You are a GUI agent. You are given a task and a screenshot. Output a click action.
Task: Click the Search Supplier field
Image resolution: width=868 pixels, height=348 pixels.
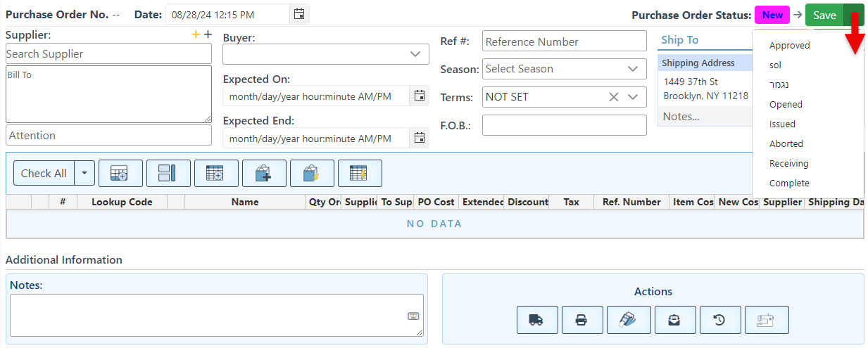[108, 54]
